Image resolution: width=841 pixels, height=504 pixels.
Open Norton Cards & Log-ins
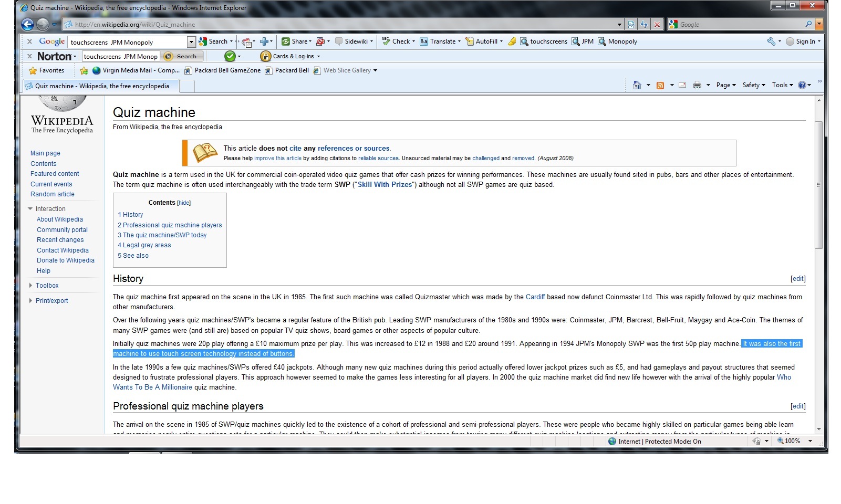(x=290, y=56)
